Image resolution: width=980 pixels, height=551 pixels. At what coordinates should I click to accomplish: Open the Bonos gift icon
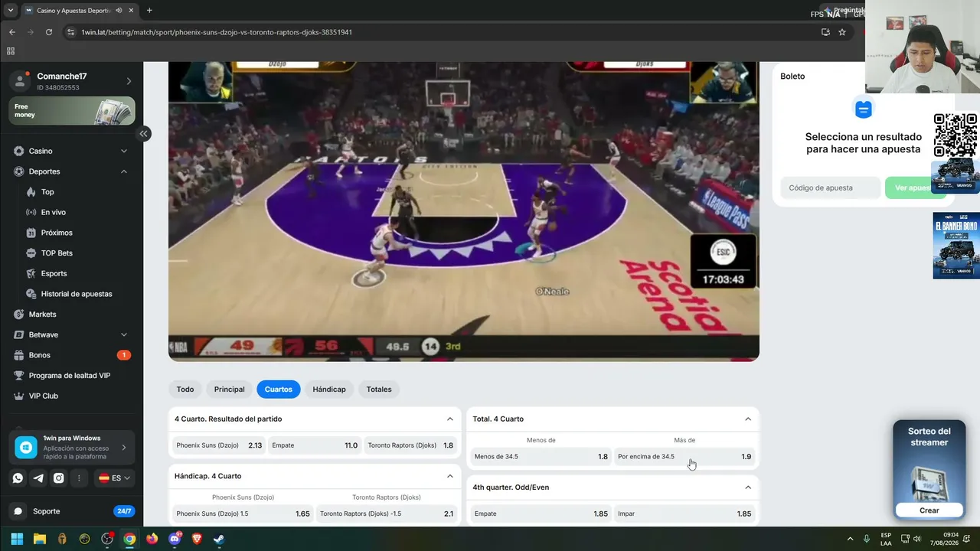tap(19, 355)
